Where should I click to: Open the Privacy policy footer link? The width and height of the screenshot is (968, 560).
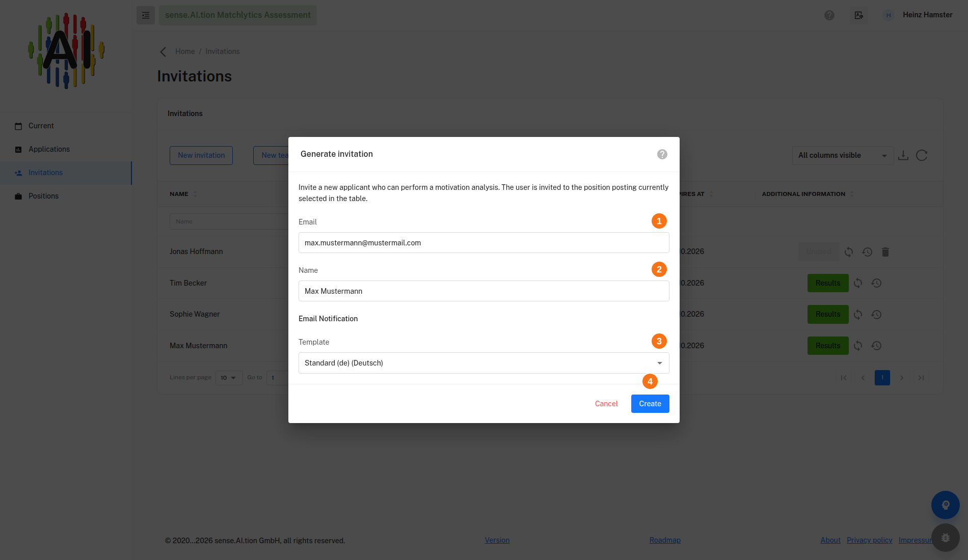coord(870,540)
